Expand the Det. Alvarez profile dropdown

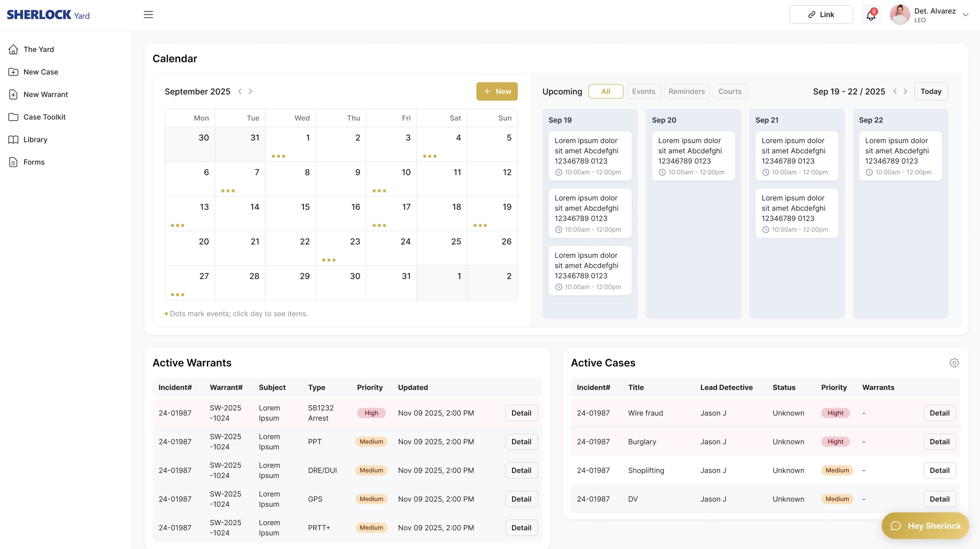point(965,15)
